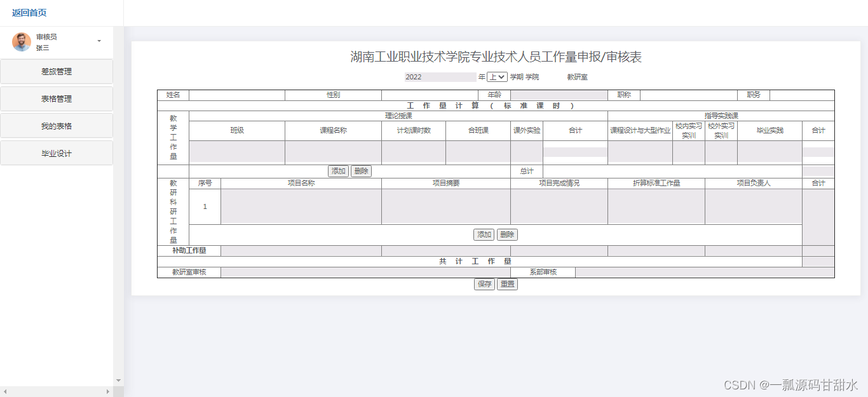Image resolution: width=868 pixels, height=397 pixels.
Task: Click the sidebar horizontal scroll left arrow
Action: [5, 392]
